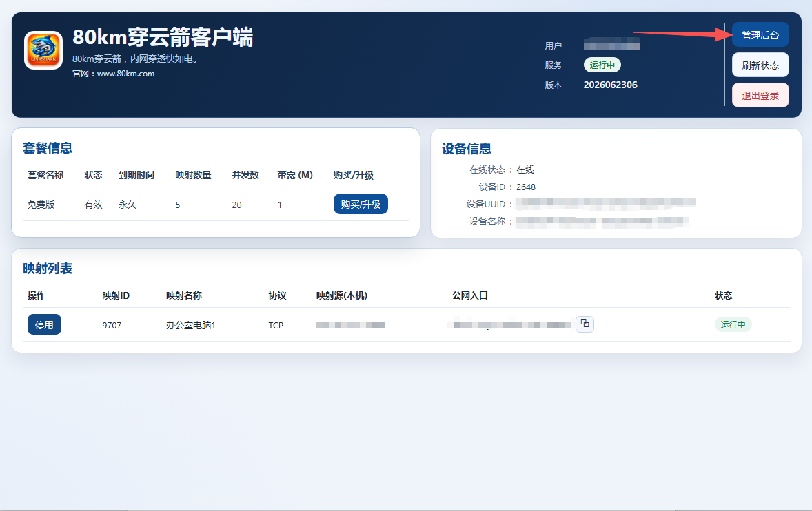Open the 管理后台 admin console
Screen dimensions: 812x511
(760, 34)
